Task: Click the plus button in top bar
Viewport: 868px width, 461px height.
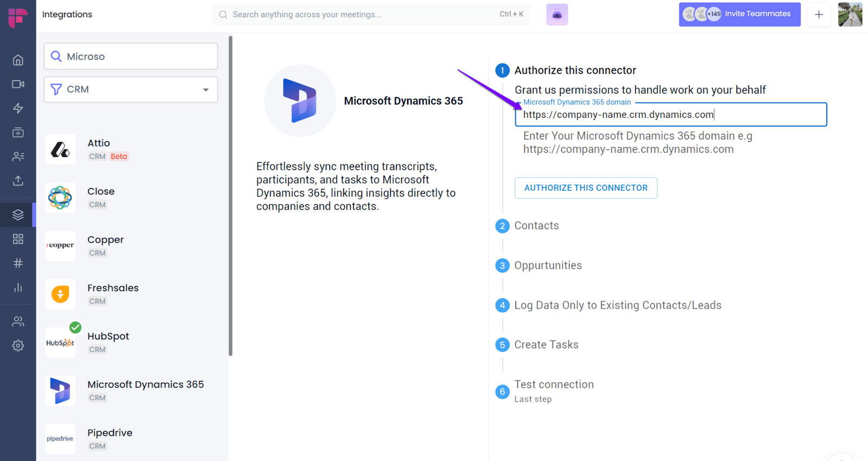Action: [819, 15]
